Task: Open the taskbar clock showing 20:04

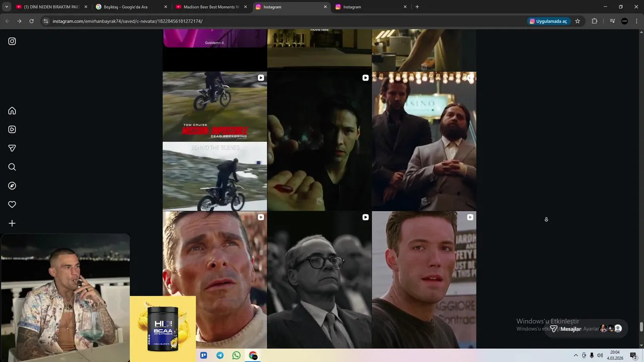Action: (615, 355)
